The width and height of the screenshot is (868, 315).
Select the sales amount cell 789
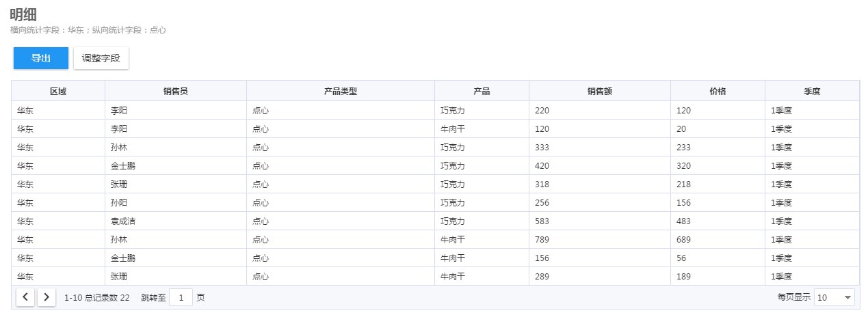[x=600, y=239]
